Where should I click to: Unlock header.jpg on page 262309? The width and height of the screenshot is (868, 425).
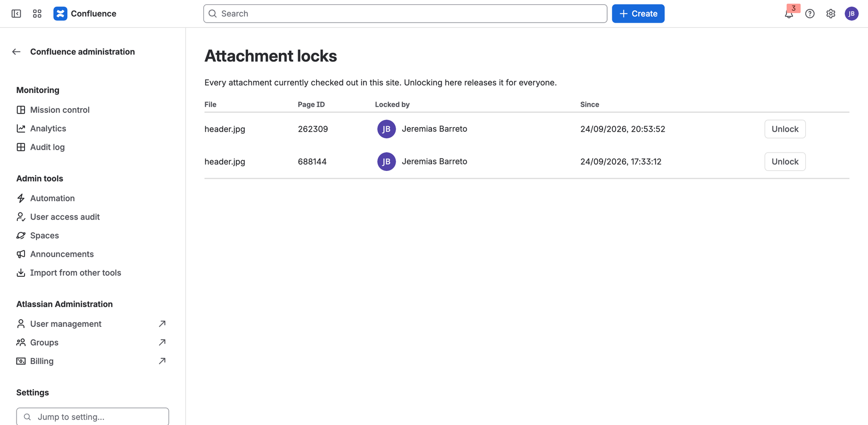click(785, 129)
